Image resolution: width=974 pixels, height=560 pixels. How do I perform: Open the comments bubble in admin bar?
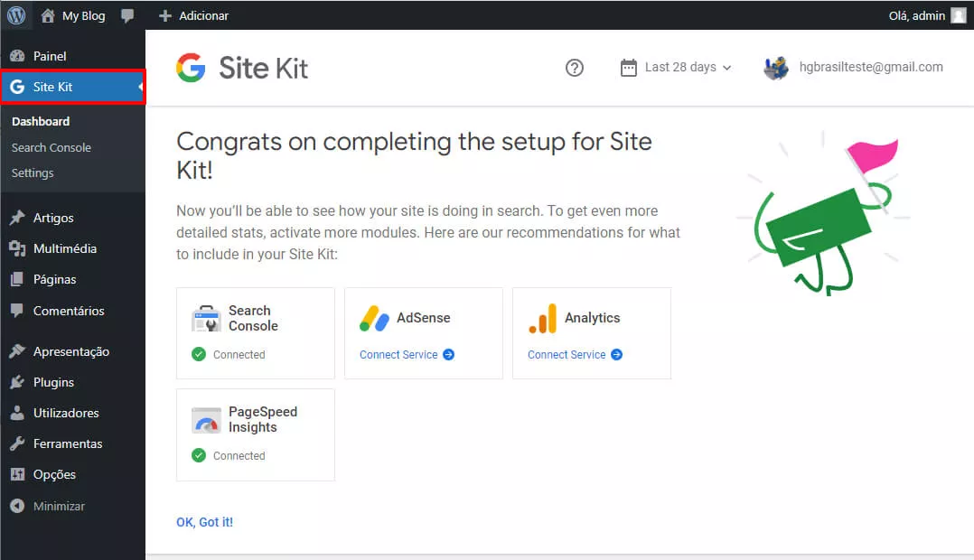[x=127, y=16]
